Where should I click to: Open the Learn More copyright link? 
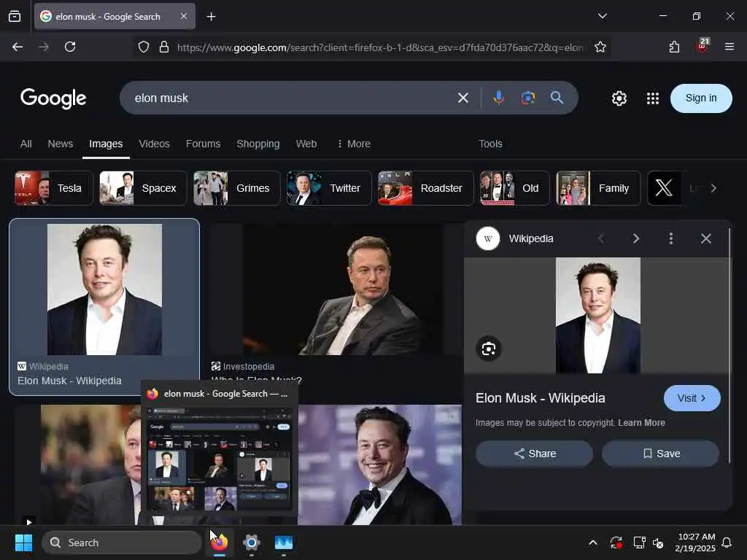tap(641, 423)
